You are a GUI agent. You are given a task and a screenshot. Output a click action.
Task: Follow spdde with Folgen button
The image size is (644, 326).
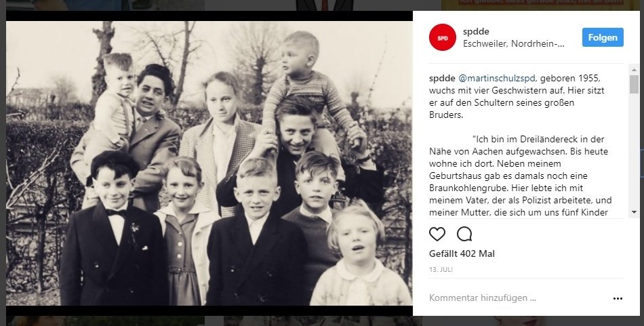pyautogui.click(x=603, y=37)
